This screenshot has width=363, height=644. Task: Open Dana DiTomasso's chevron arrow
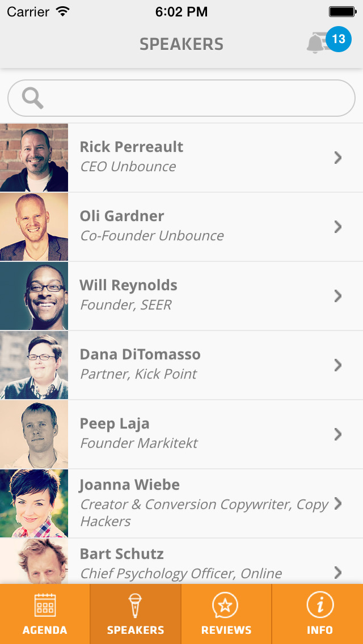point(338,365)
